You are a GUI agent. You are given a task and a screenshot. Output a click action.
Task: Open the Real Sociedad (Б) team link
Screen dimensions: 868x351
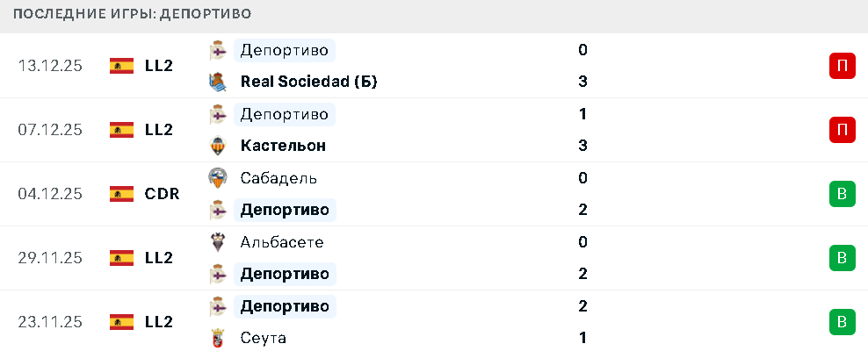[308, 82]
